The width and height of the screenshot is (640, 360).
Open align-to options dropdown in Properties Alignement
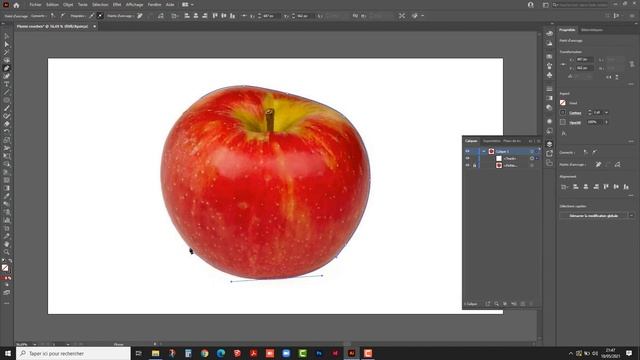[565, 187]
